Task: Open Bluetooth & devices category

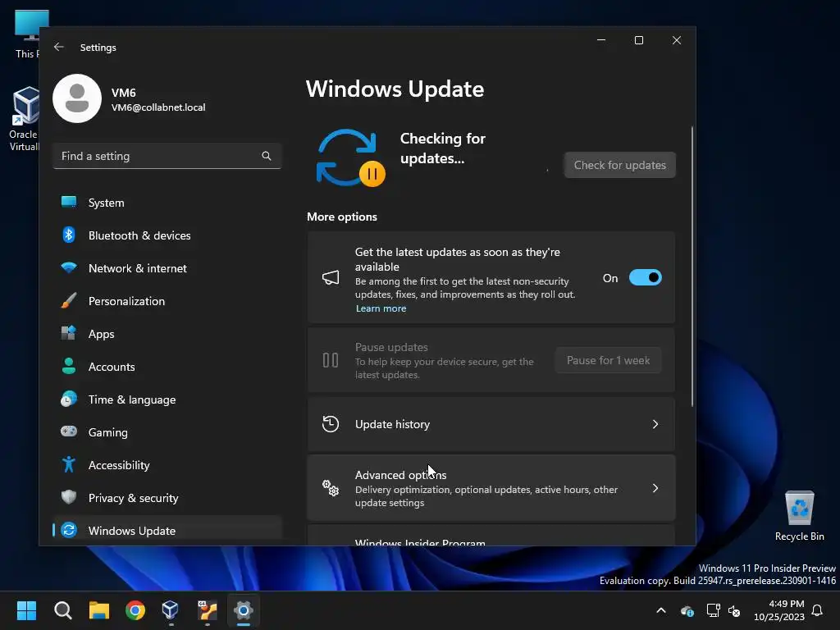Action: tap(167, 235)
